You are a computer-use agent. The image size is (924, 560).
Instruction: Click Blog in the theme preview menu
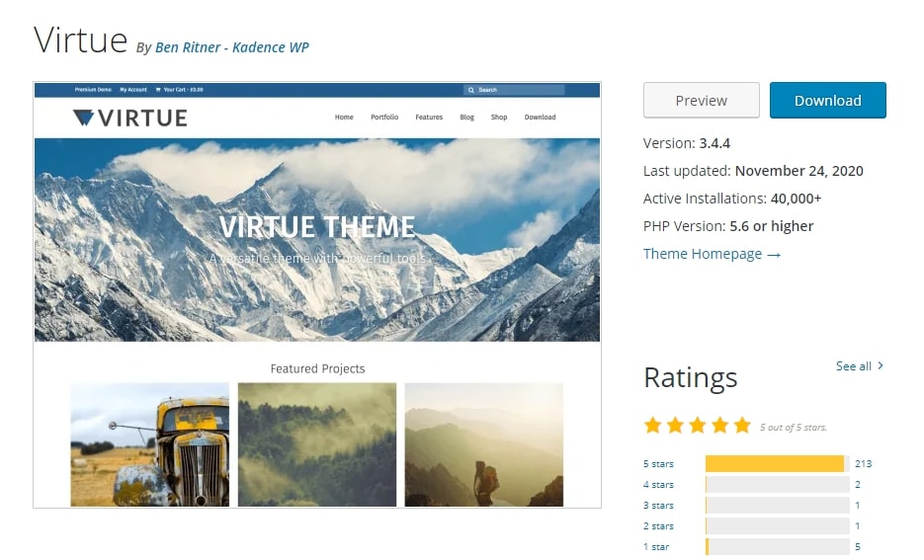tap(466, 118)
